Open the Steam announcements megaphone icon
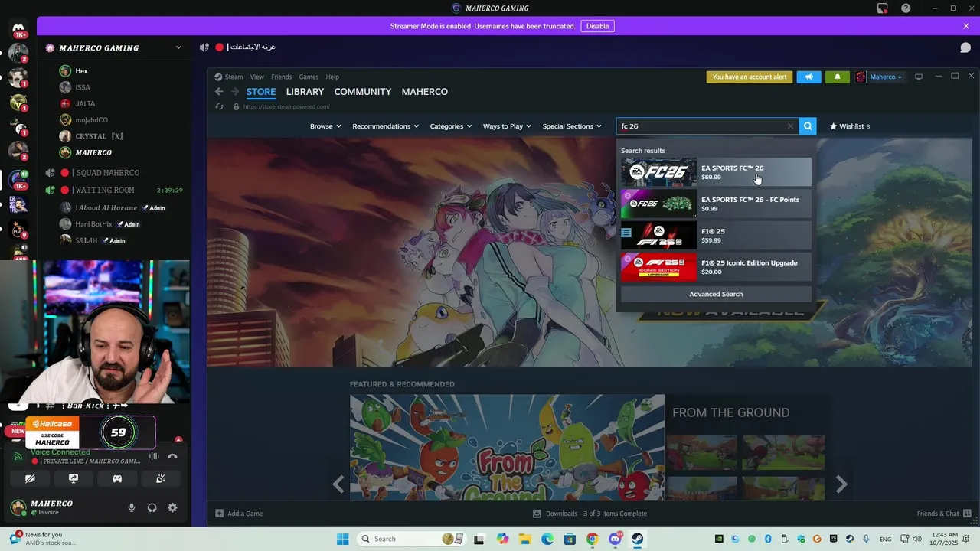The width and height of the screenshot is (980, 551). [808, 77]
